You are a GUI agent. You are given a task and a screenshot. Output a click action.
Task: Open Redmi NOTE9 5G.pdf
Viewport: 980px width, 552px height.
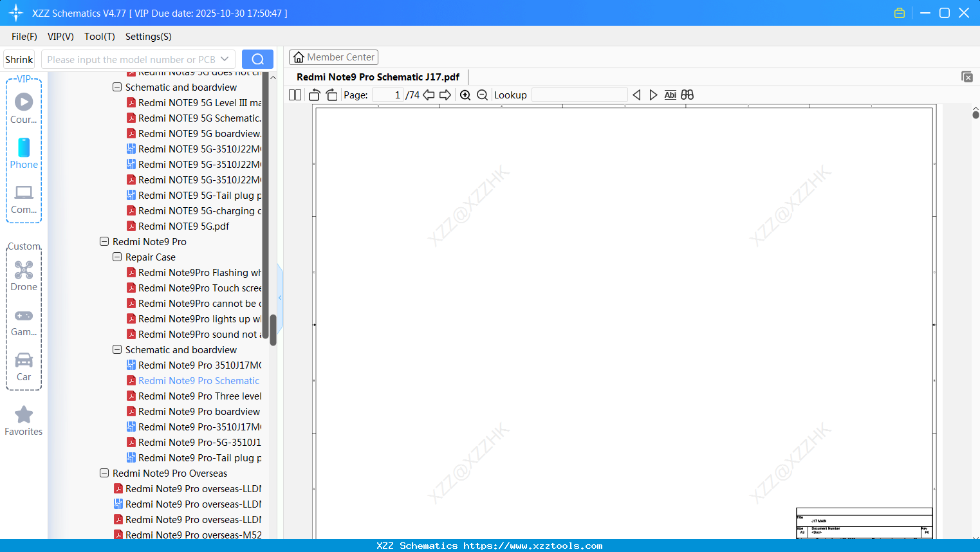point(178,226)
